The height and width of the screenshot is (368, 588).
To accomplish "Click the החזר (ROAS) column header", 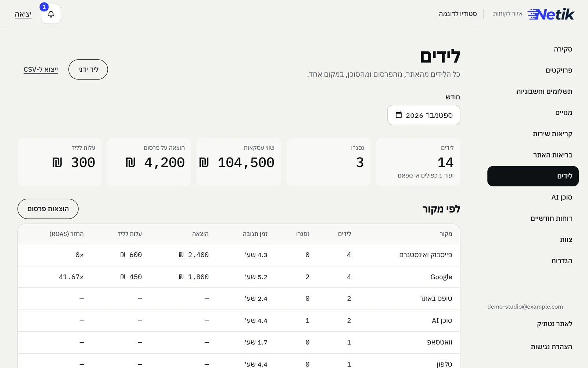I will 67,234.
